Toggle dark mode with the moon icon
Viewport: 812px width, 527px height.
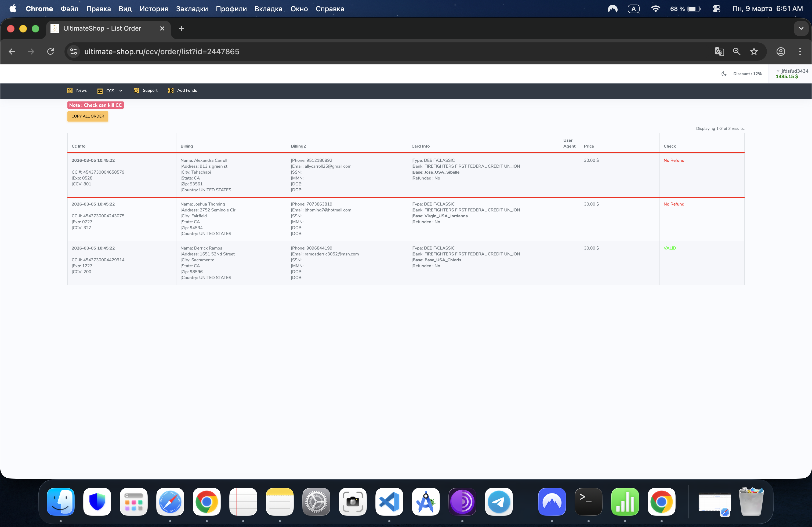click(724, 74)
